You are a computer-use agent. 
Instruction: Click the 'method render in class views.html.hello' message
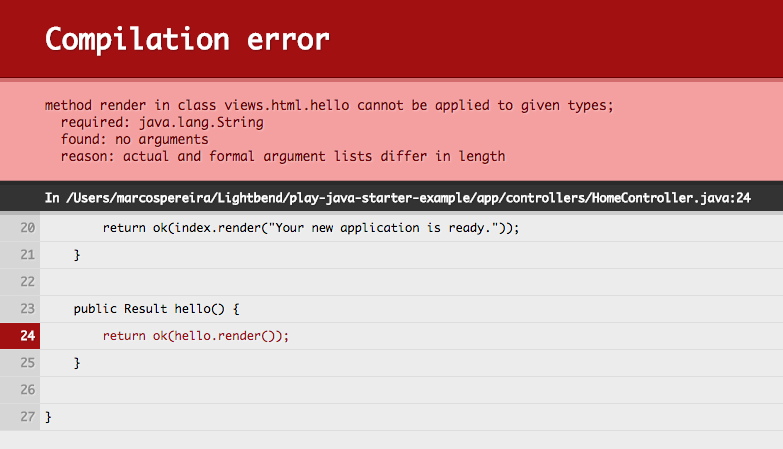point(329,105)
